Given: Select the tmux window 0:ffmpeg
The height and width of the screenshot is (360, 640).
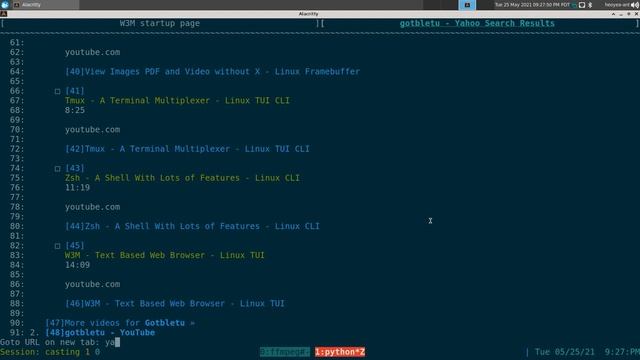Looking at the screenshot, I should (x=284, y=352).
